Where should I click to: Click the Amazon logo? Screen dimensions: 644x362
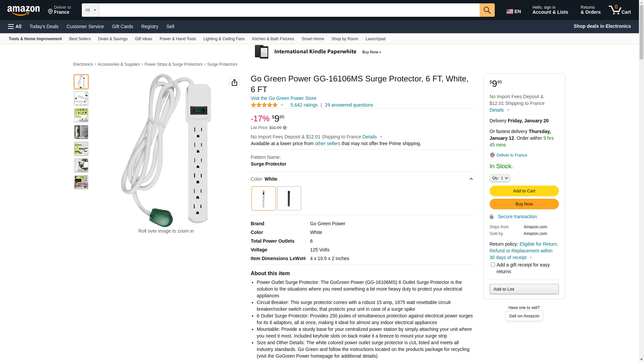point(23,11)
